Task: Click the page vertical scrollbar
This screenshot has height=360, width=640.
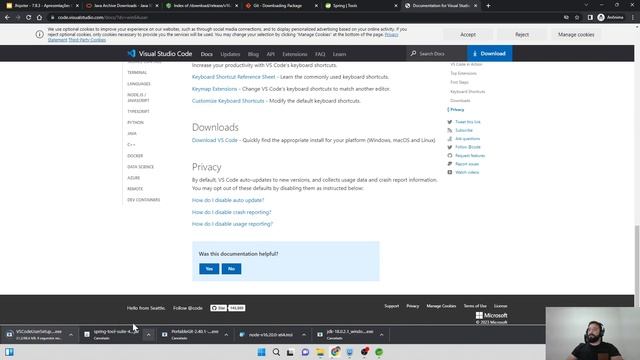Action: click(x=637, y=265)
